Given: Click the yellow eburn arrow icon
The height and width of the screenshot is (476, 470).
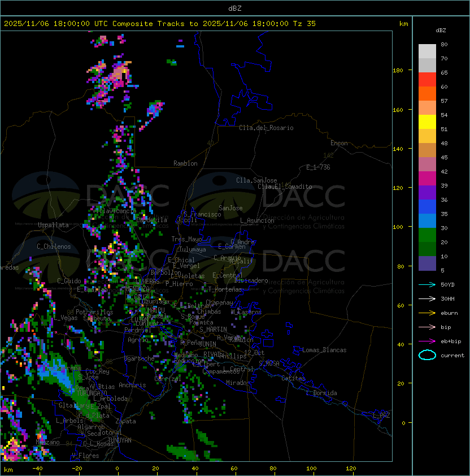Looking at the screenshot, I should [x=427, y=313].
